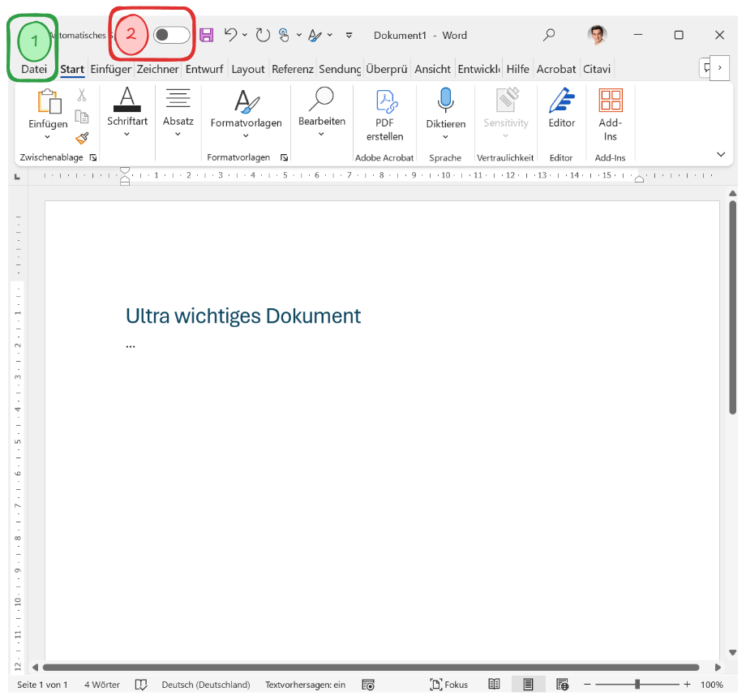This screenshot has height=700, width=746.
Task: Enable Fokus mode in status bar
Action: [448, 685]
